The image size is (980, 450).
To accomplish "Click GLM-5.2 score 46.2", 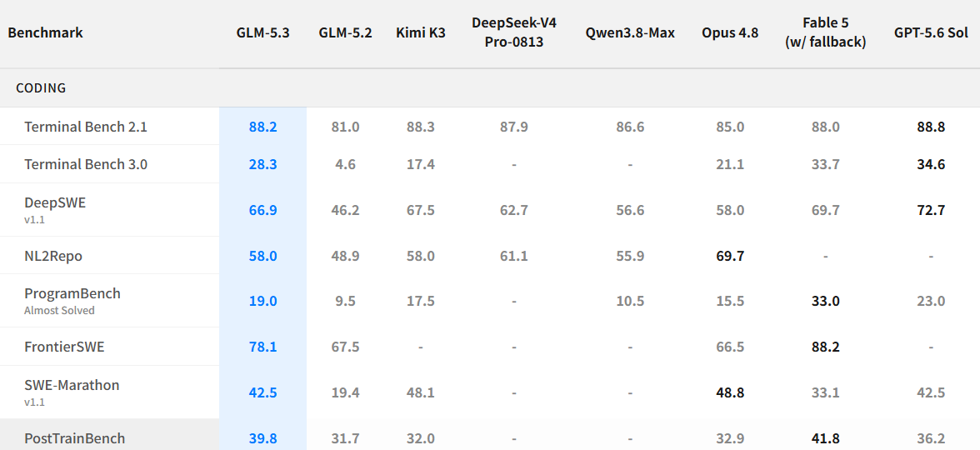I will point(345,210).
